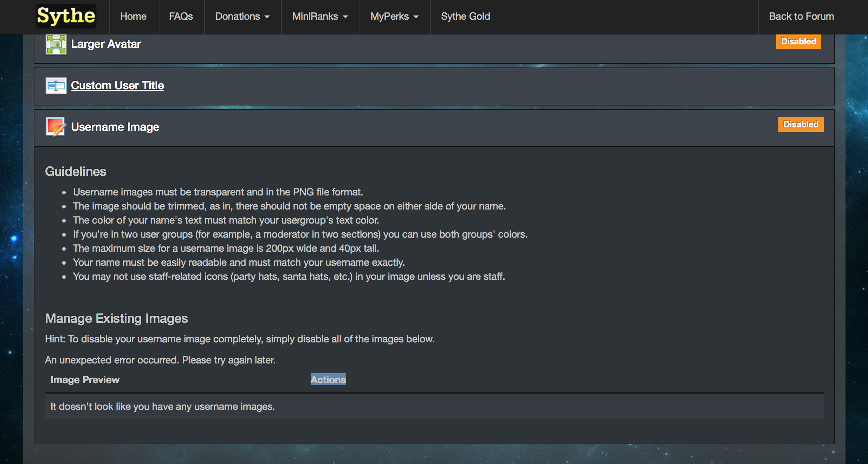
Task: Click the empty username images row
Action: tap(163, 406)
